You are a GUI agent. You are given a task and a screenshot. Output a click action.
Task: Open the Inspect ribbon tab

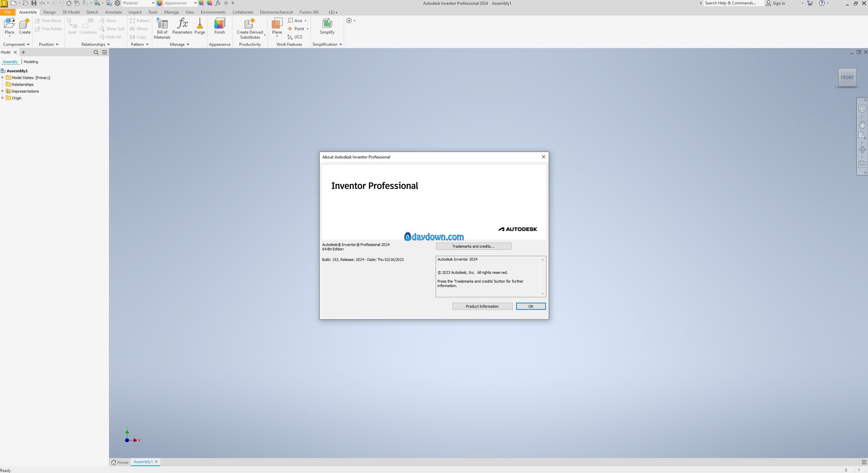[x=135, y=12]
